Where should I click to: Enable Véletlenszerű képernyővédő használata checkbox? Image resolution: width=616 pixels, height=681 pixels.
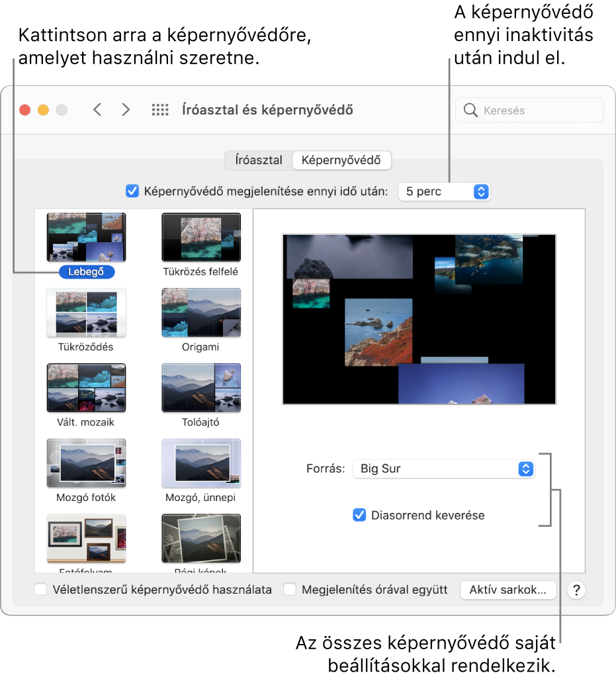tap(40, 590)
